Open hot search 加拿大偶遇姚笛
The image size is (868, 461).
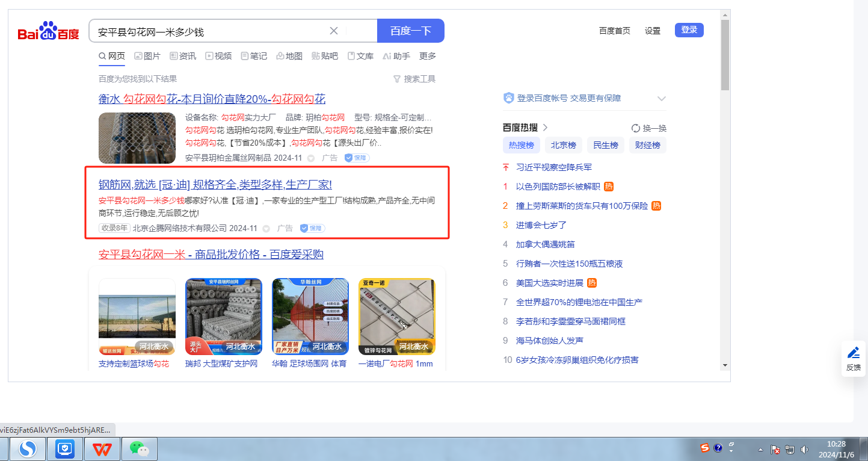tap(546, 244)
